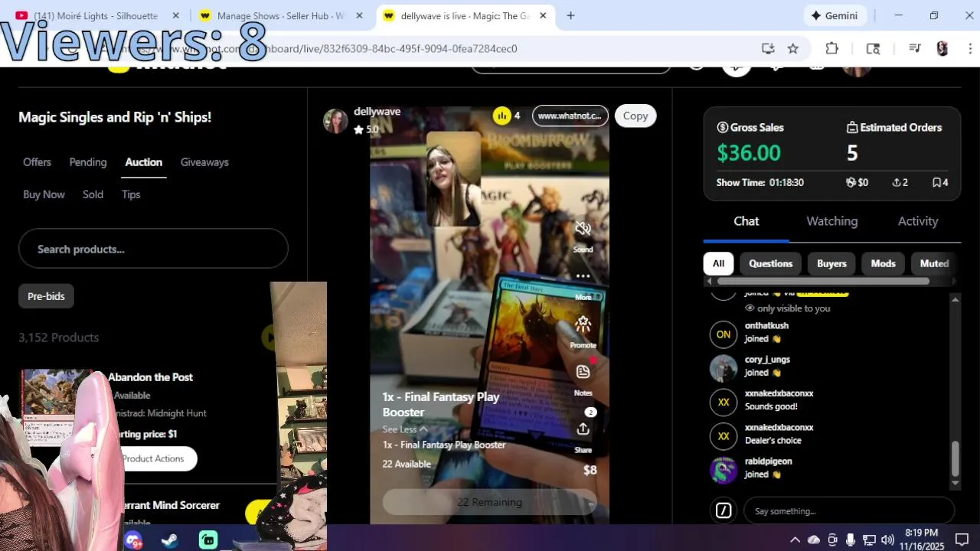This screenshot has height=551, width=980.
Task: Click the '3,152 Products' count
Action: pos(59,337)
